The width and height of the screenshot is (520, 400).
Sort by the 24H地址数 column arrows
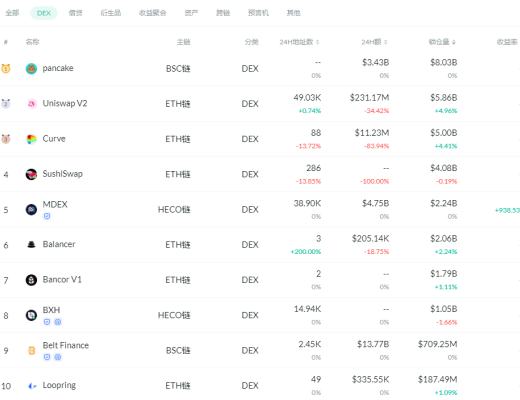click(x=317, y=42)
